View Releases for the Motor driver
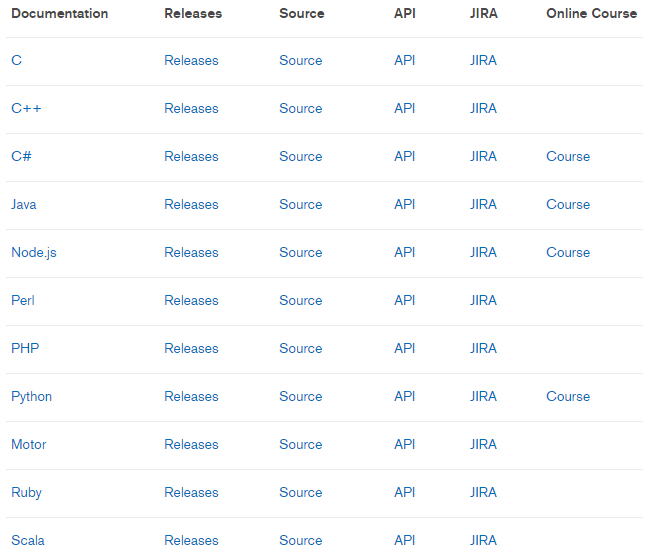This screenshot has height=558, width=652. [x=191, y=444]
